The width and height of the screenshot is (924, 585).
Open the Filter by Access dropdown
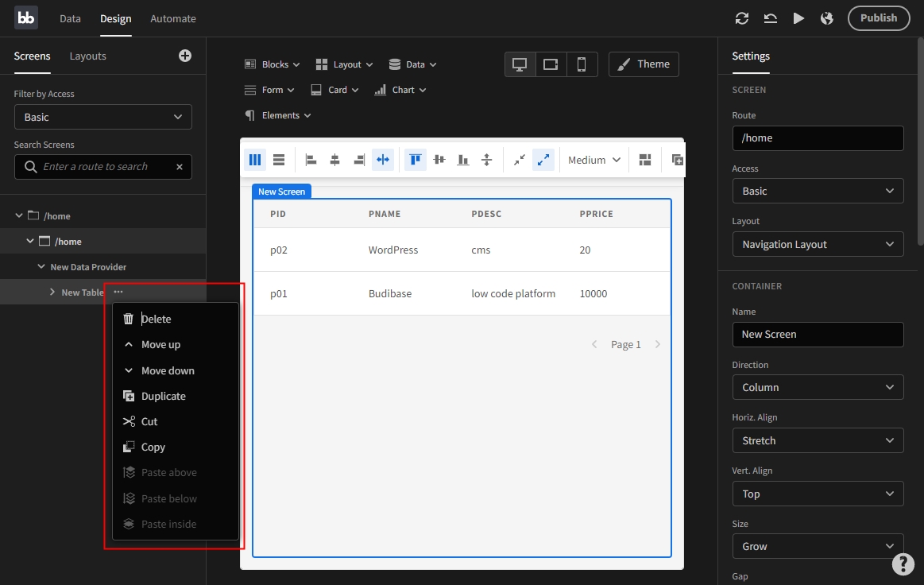pos(103,117)
